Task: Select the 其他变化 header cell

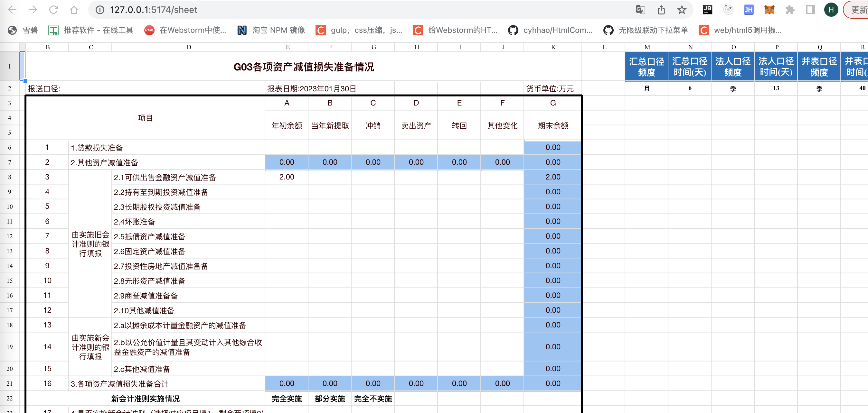Action: pyautogui.click(x=502, y=125)
